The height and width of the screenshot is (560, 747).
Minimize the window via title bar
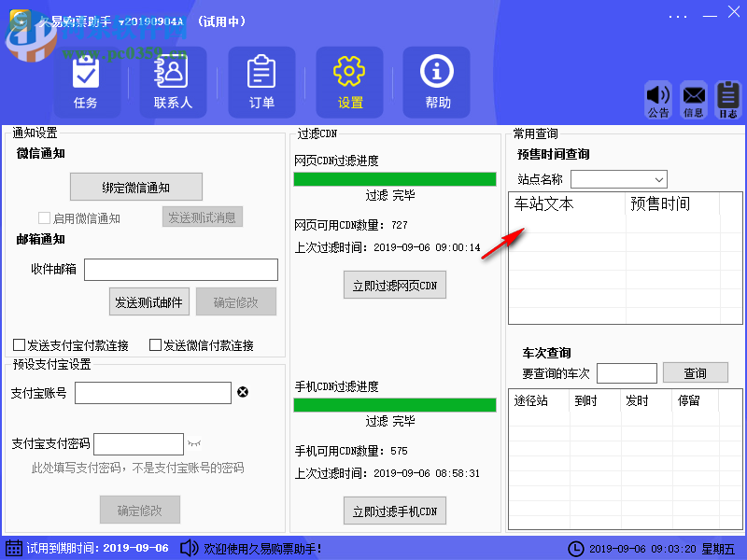click(710, 16)
